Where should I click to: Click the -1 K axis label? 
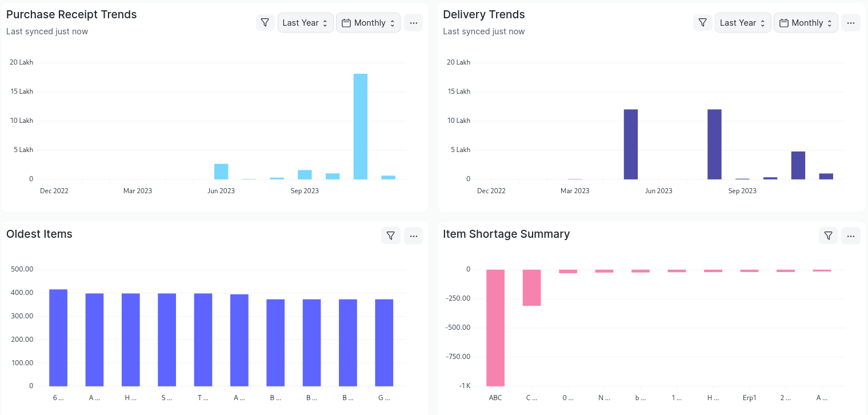465,386
